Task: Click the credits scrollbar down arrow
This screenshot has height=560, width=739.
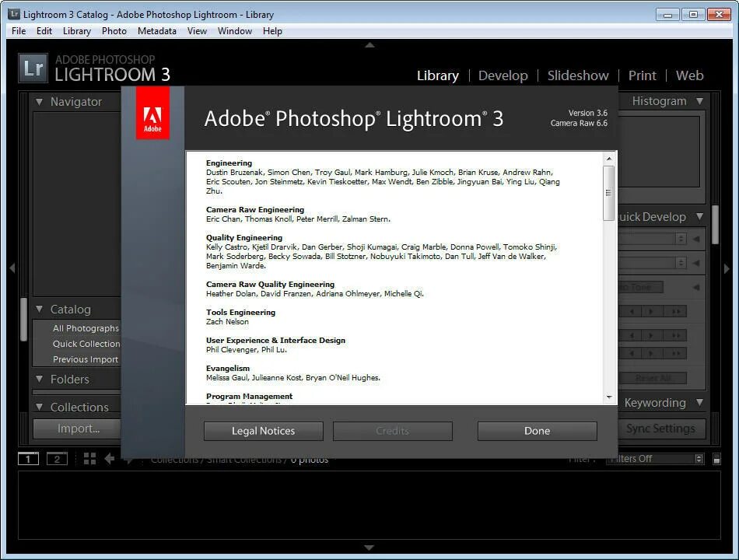Action: pyautogui.click(x=609, y=397)
